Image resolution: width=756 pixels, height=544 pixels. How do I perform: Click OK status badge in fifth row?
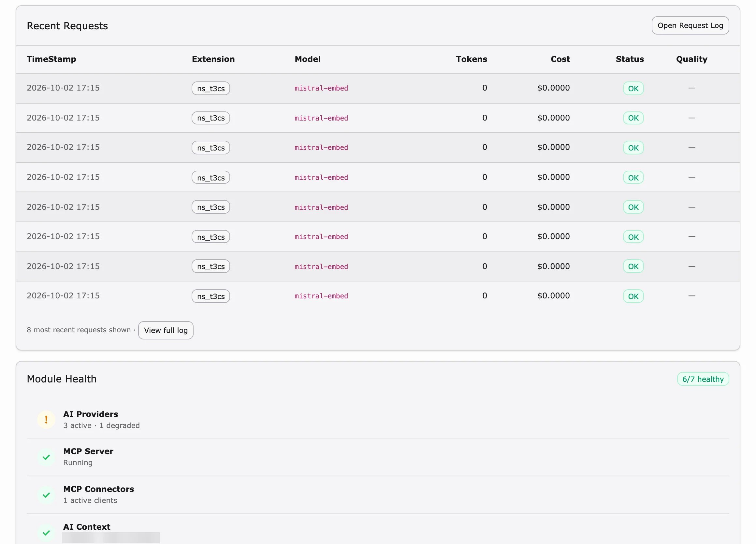point(633,207)
